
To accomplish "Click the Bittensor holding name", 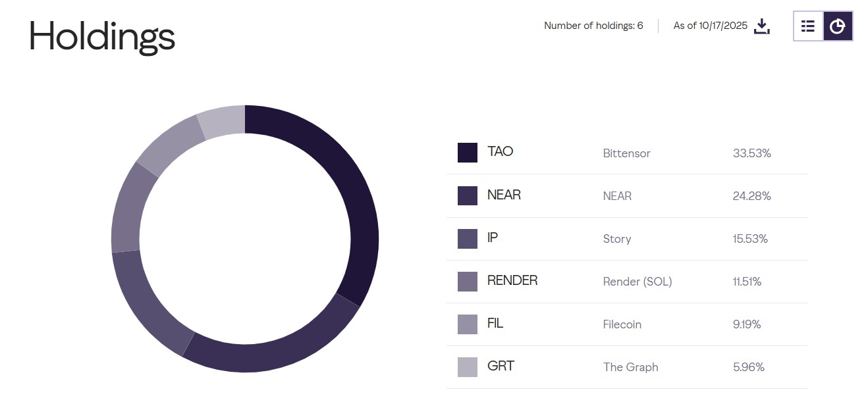I will coord(626,153).
